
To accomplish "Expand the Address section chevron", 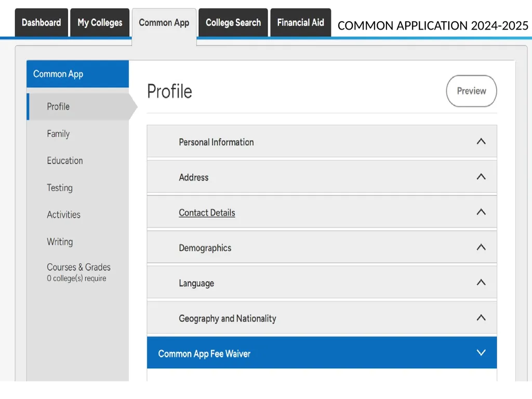I will click(x=481, y=177).
